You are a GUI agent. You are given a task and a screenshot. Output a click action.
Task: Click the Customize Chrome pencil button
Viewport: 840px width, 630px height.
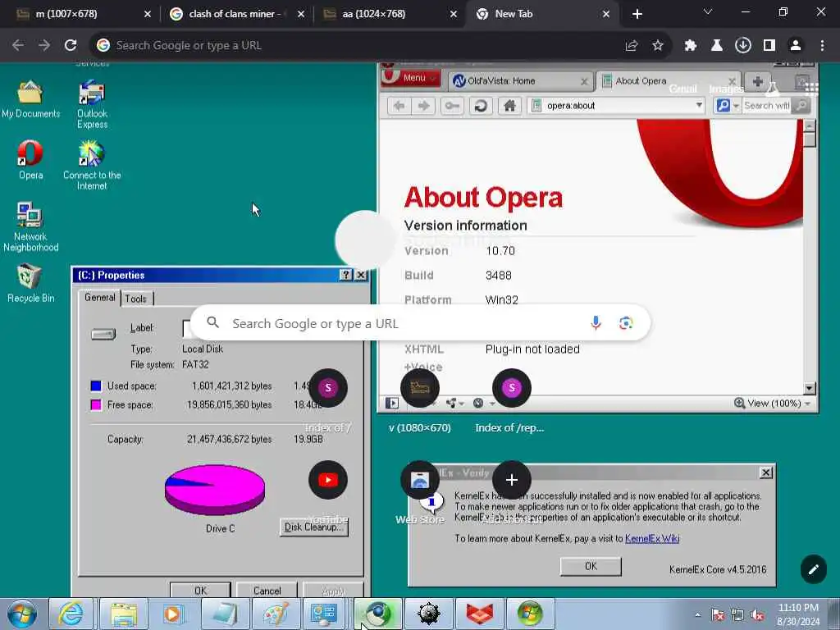813,569
